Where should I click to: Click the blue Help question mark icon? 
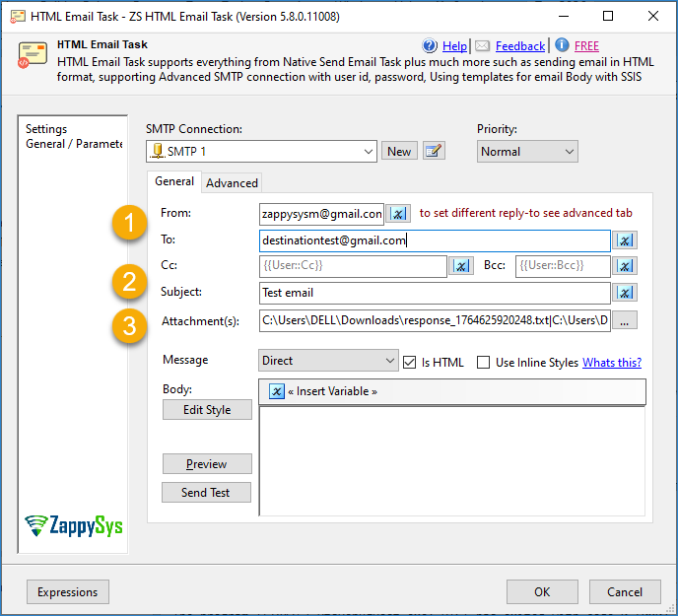[430, 45]
